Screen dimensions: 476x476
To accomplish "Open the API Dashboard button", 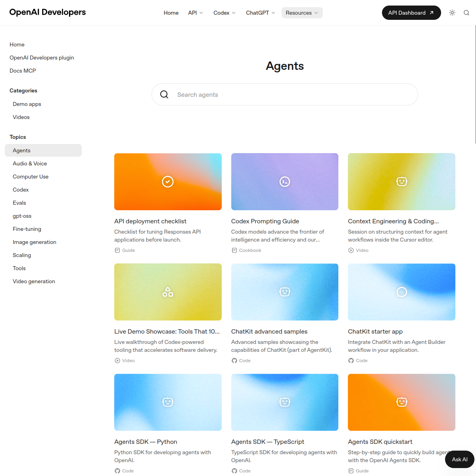I will 411,13.
